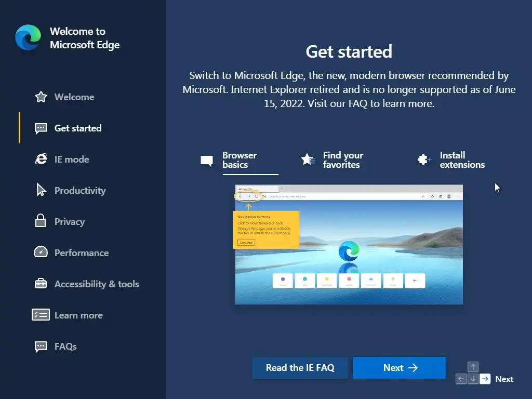Click the Next label beside arrow keys
Image resolution: width=532 pixels, height=399 pixels.
tap(504, 379)
